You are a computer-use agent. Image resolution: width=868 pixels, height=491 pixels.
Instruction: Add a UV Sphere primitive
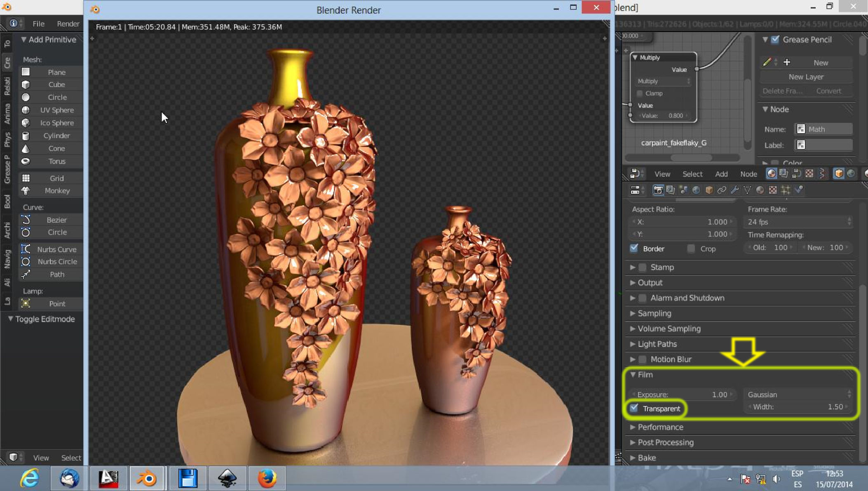point(56,110)
